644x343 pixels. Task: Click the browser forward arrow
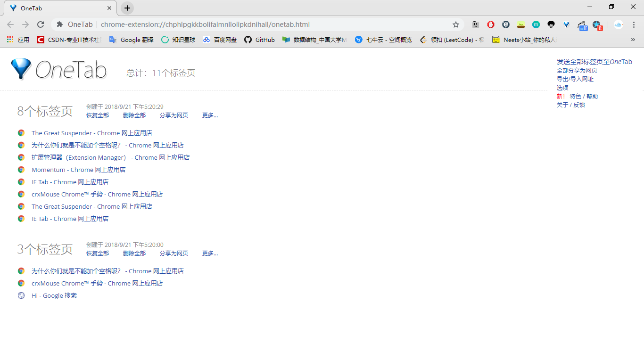tap(25, 24)
